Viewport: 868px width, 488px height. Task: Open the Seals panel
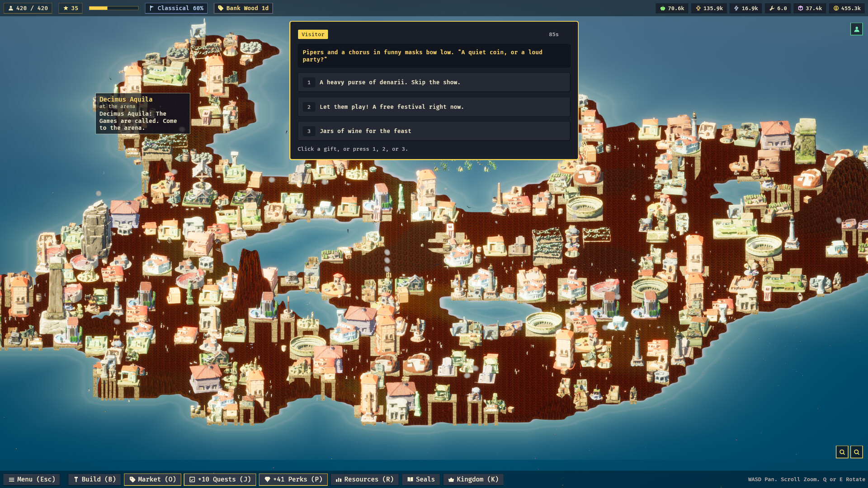click(x=420, y=479)
